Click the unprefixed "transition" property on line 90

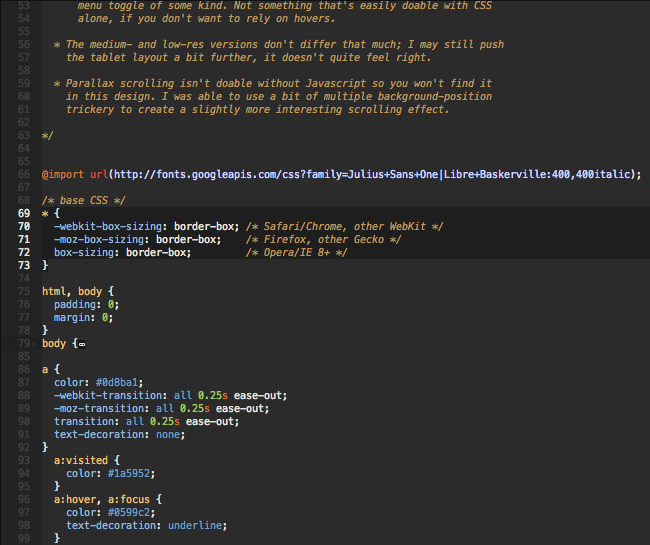(84, 421)
